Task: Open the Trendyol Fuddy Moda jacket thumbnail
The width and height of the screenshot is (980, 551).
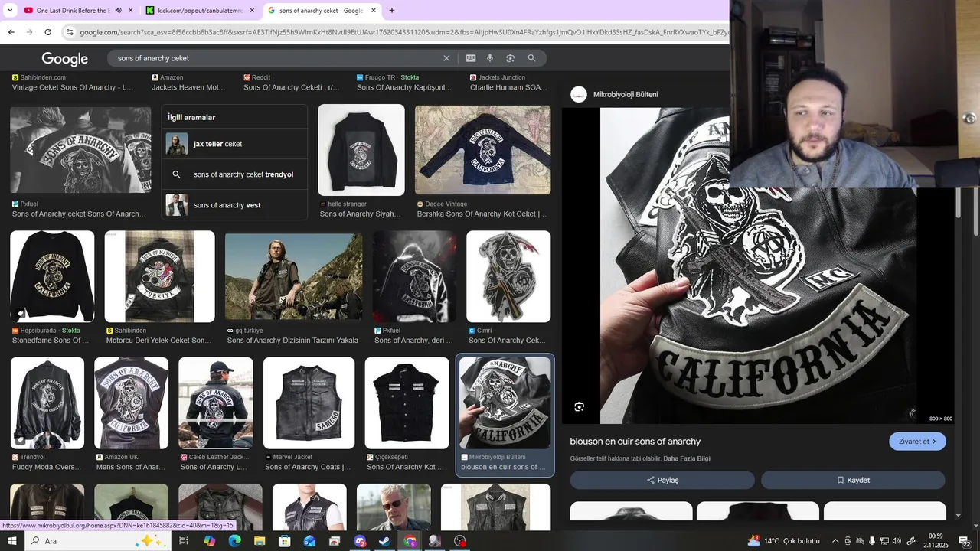Action: click(x=47, y=403)
